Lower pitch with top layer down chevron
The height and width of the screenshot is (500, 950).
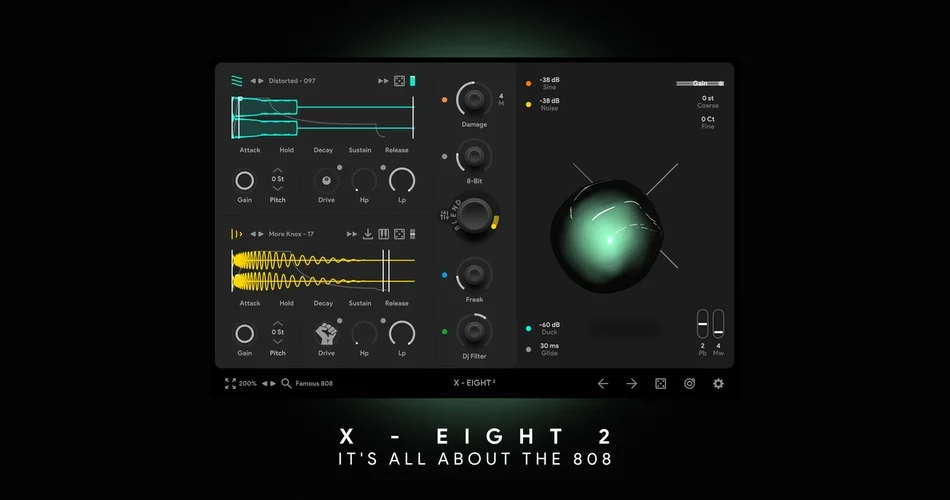click(x=277, y=188)
